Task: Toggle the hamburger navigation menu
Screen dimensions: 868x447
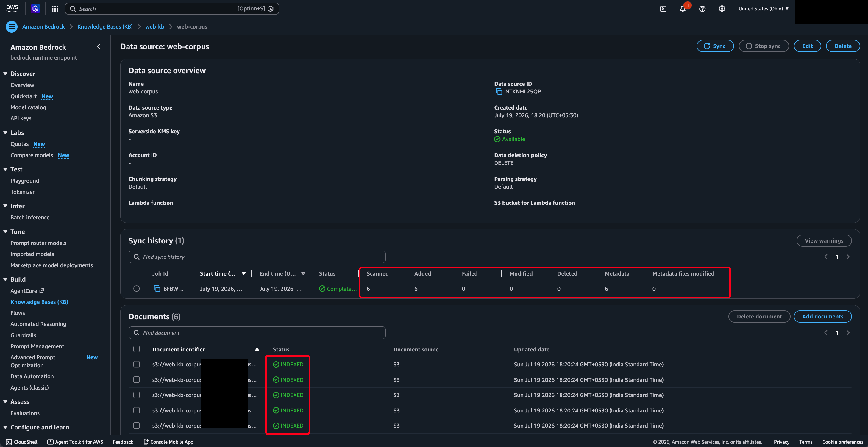Action: 12,26
